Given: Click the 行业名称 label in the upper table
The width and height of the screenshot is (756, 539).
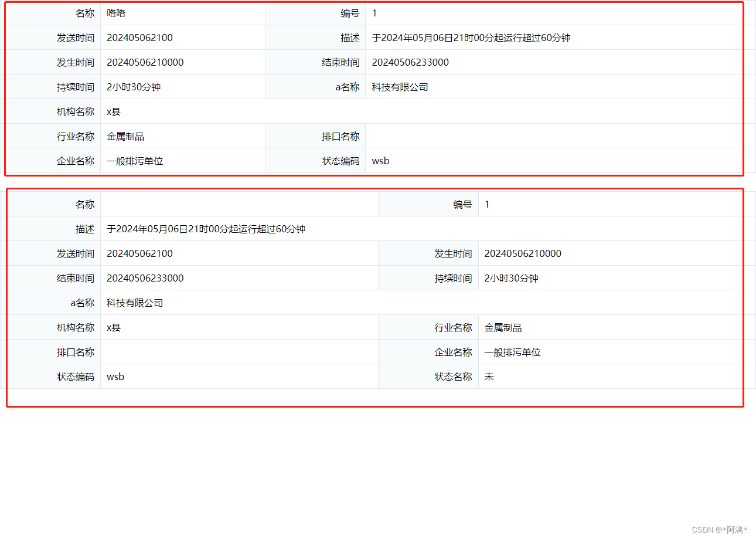Looking at the screenshot, I should pos(76,136).
